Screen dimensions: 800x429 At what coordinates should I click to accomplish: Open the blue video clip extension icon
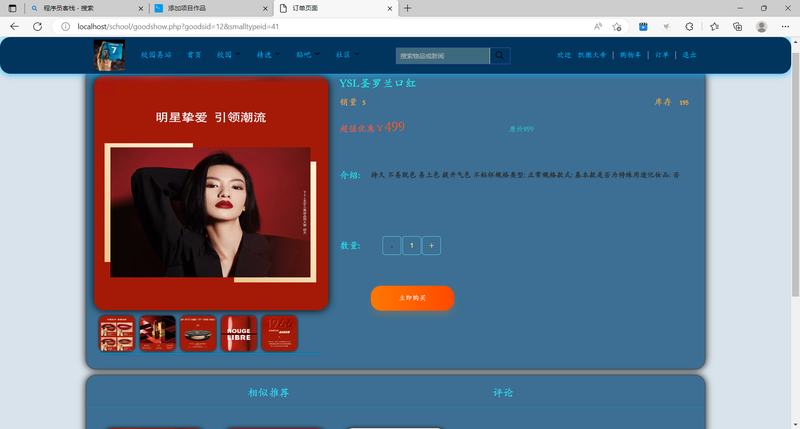coord(643,27)
